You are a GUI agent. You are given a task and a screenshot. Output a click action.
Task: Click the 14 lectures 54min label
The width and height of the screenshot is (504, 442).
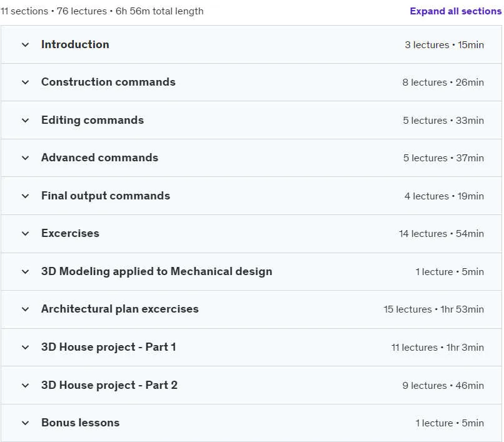click(441, 233)
